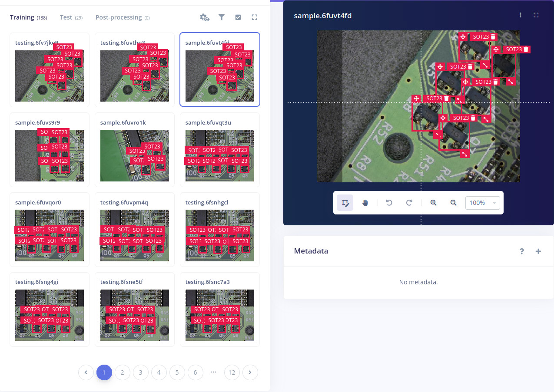Switch to the Post-processing tab

tap(123, 17)
